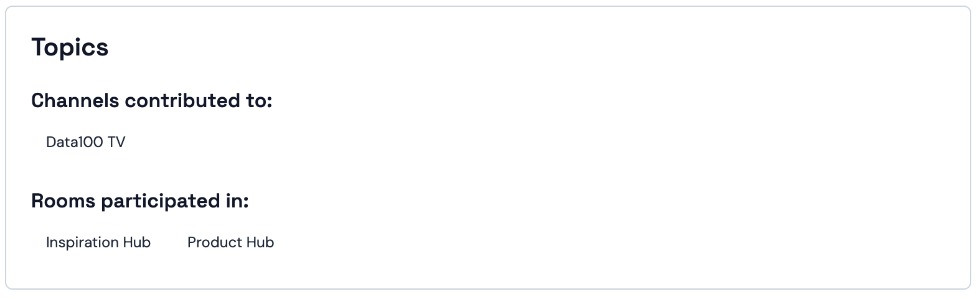This screenshot has width=980, height=299.
Task: Select the Product Hub tag
Action: click(230, 242)
